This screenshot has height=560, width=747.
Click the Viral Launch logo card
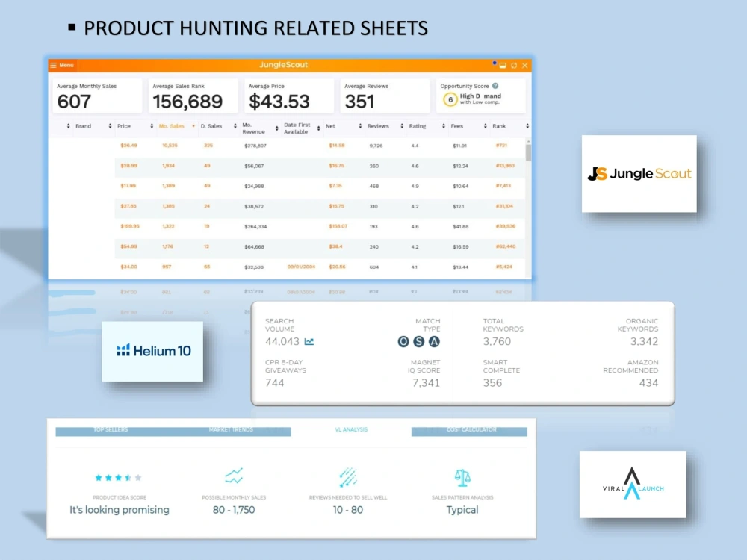(633, 485)
